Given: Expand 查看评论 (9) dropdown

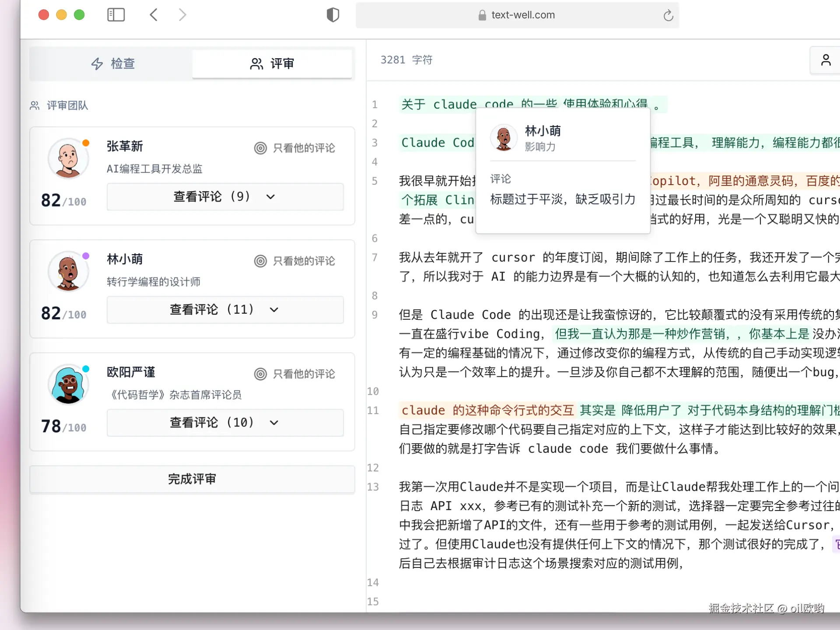Looking at the screenshot, I should [225, 197].
